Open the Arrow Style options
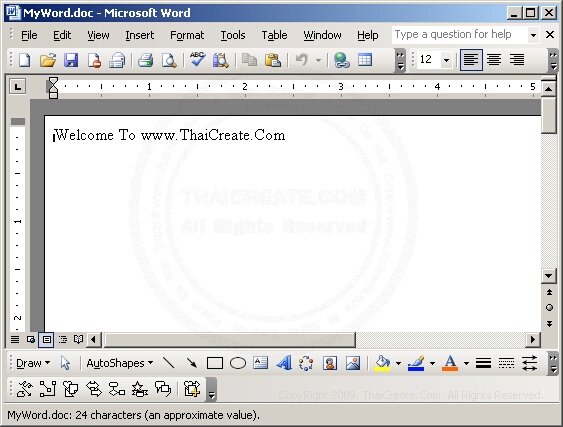 click(530, 363)
